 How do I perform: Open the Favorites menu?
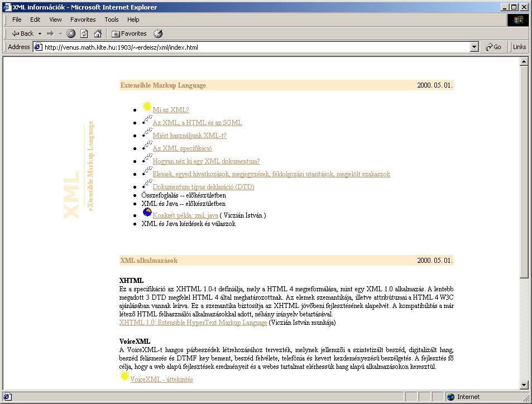click(x=83, y=20)
